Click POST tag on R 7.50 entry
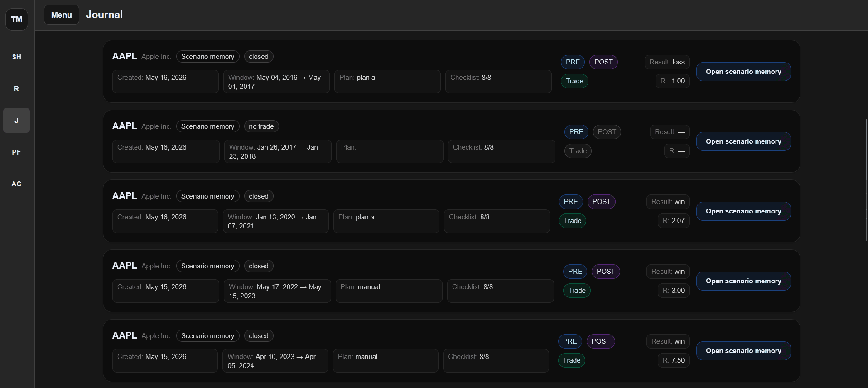The image size is (868, 388). [601, 341]
